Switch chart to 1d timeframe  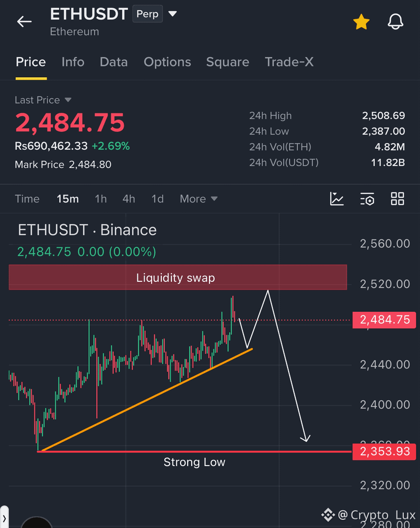[x=157, y=199]
